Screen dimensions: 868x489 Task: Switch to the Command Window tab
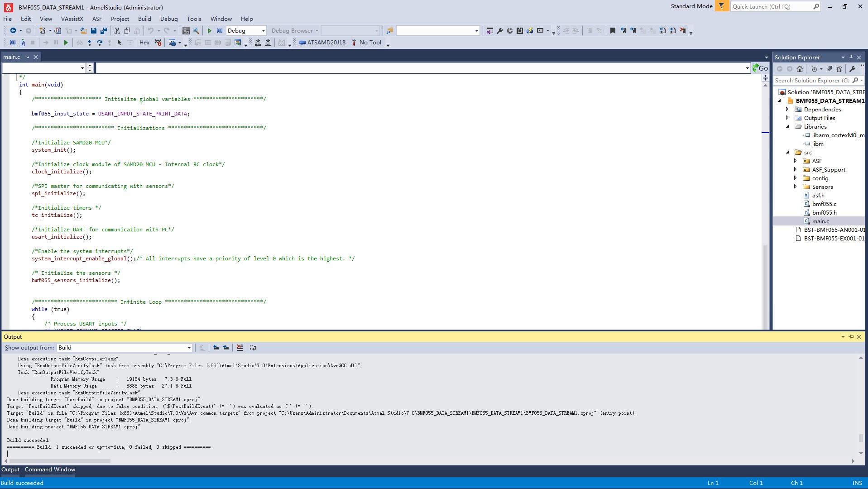click(x=50, y=470)
